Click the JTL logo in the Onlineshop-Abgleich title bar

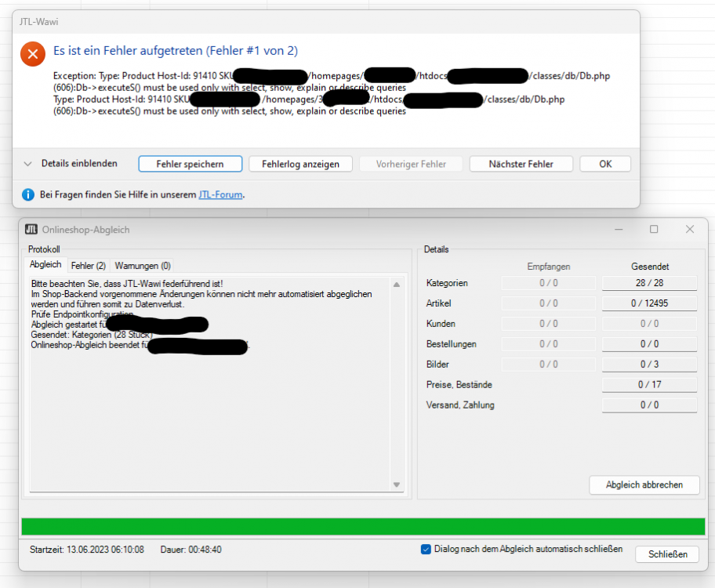point(31,229)
